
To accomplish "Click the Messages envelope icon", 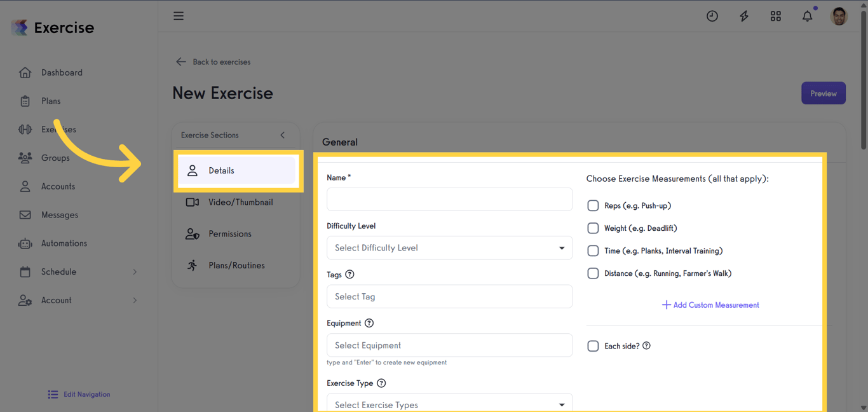I will click(x=25, y=215).
